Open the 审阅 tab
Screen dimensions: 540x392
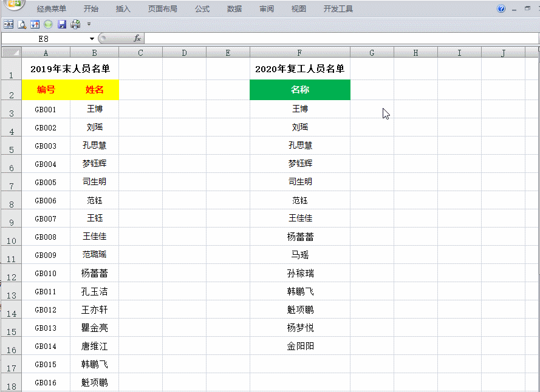[x=267, y=9]
